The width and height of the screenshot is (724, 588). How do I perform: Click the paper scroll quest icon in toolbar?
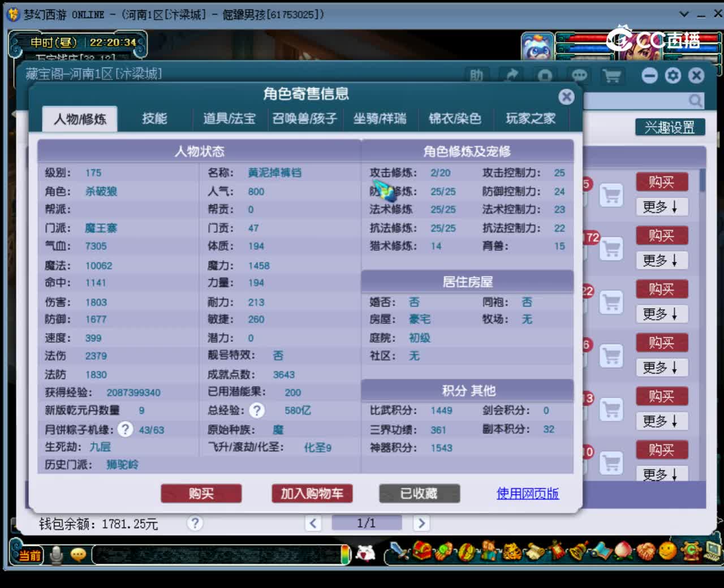click(x=535, y=551)
